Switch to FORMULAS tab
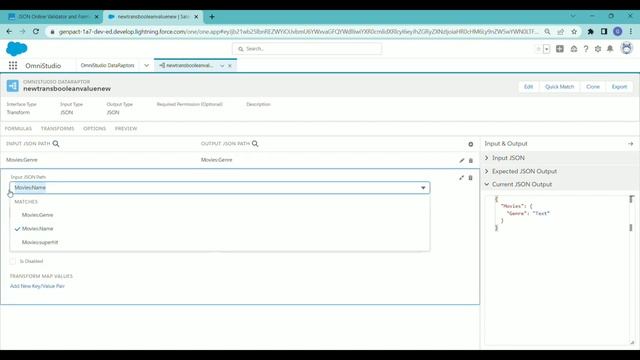The image size is (640, 360). [18, 129]
